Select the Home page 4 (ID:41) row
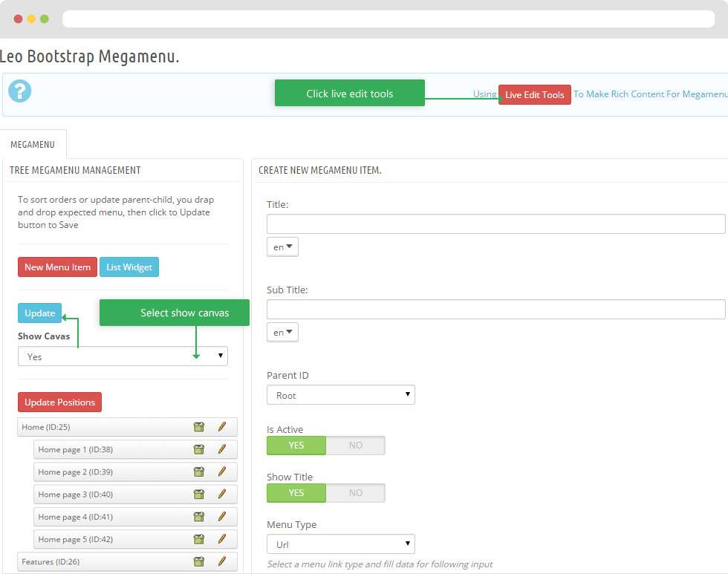 coord(135,517)
